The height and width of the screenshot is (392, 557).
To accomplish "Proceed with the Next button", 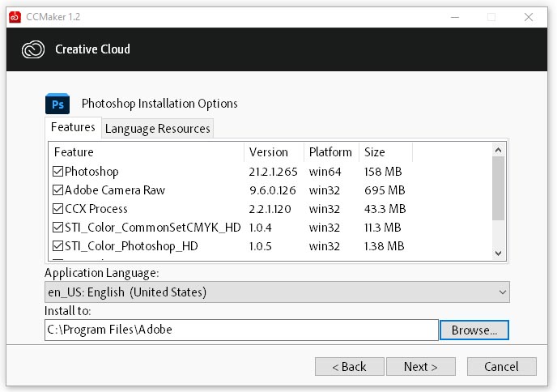I will click(421, 366).
